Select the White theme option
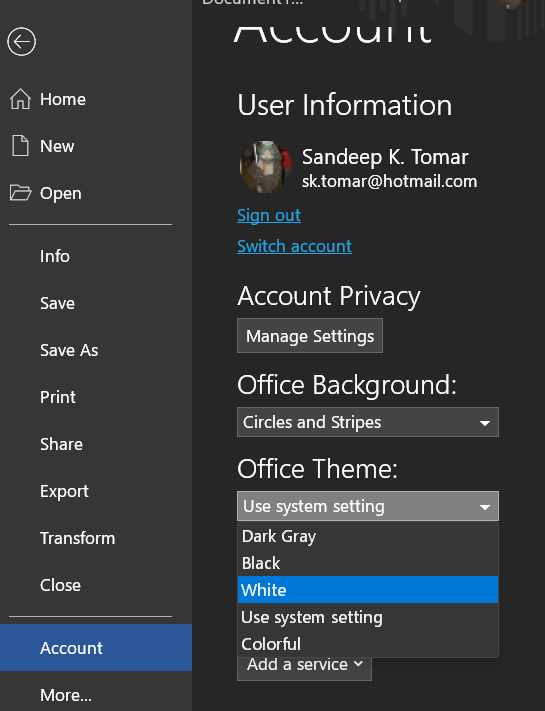The image size is (545, 711). 368,590
